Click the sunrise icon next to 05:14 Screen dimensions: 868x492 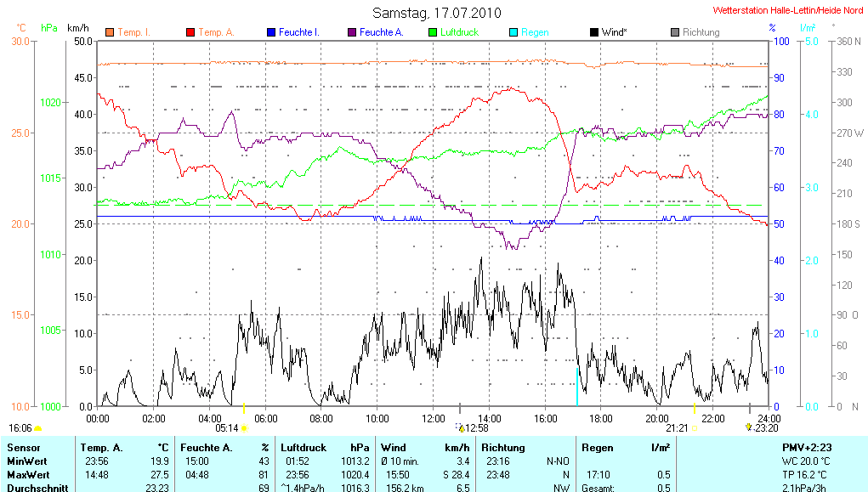point(244,428)
